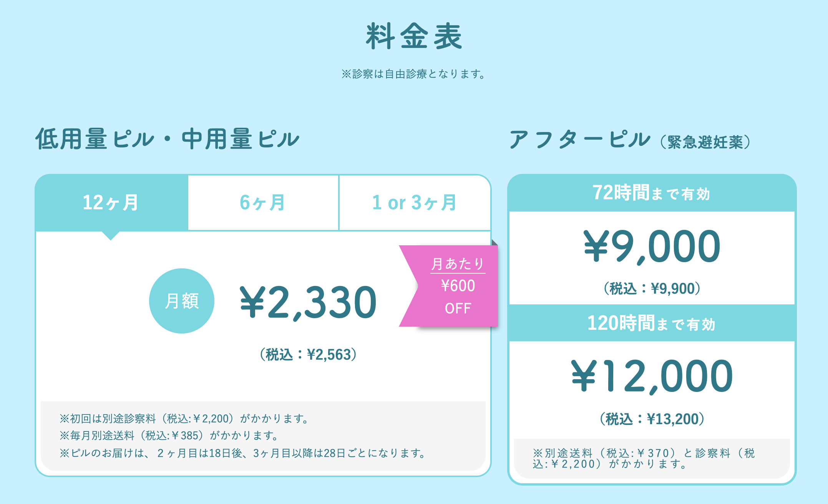Click the ¥9,000 after-pill price
This screenshot has height=504, width=828.
pyautogui.click(x=652, y=246)
